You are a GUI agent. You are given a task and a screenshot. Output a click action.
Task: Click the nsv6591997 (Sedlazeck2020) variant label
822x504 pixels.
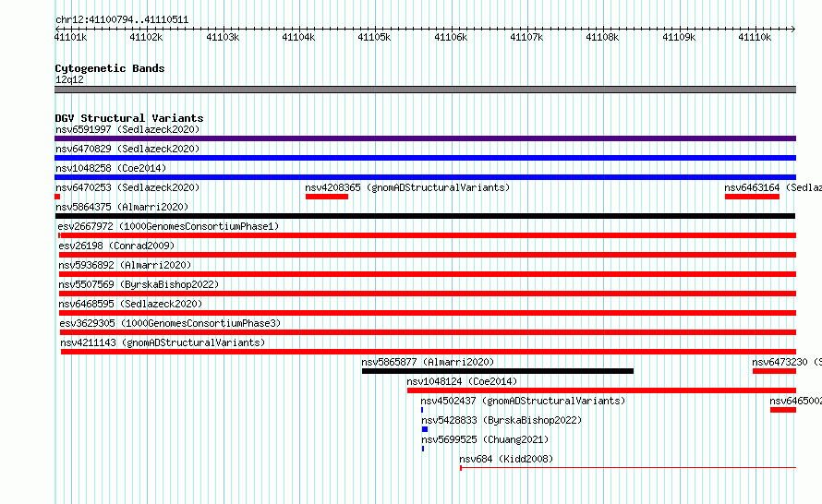coord(127,129)
